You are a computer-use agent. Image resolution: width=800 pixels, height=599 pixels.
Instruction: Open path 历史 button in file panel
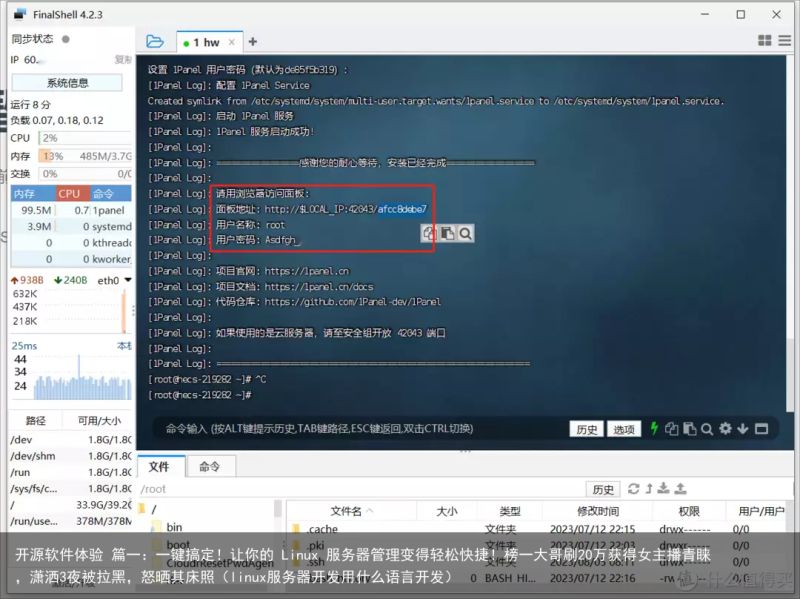[603, 489]
